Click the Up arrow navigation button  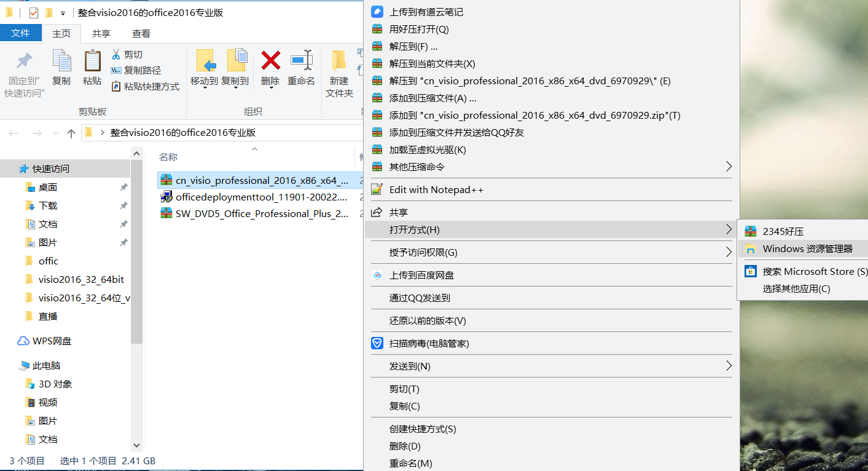pos(71,133)
